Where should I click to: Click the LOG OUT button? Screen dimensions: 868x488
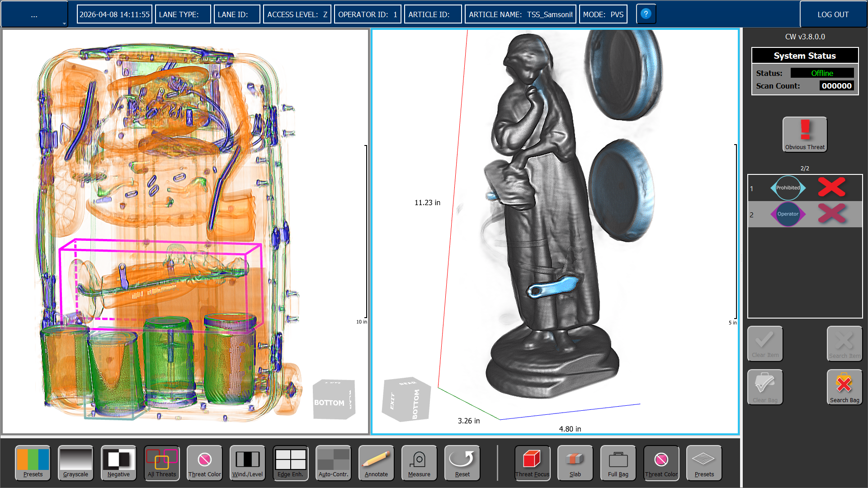(x=833, y=14)
